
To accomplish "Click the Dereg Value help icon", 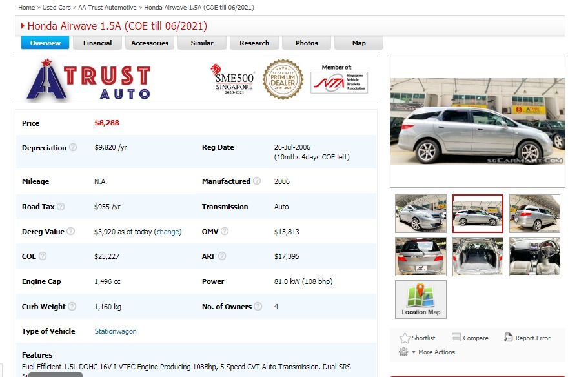I will tap(70, 232).
